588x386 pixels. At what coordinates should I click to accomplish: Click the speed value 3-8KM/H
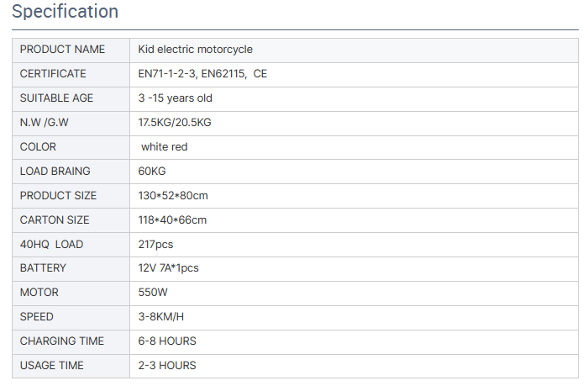tap(160, 317)
